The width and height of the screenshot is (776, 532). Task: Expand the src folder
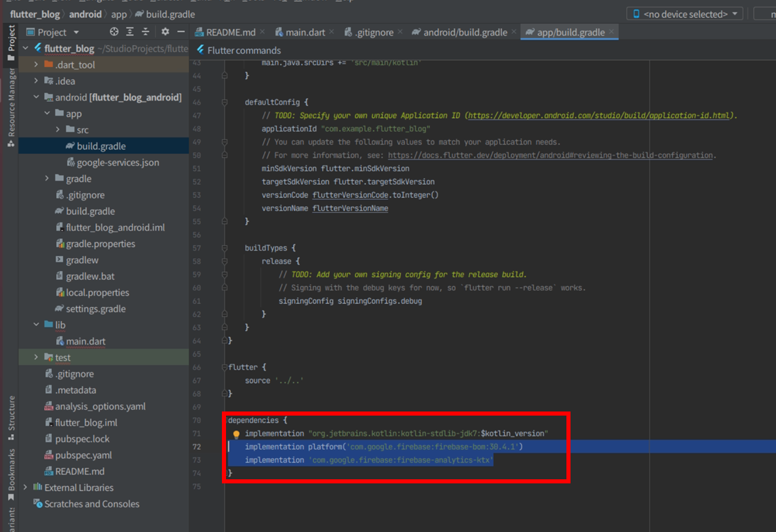pyautogui.click(x=58, y=129)
